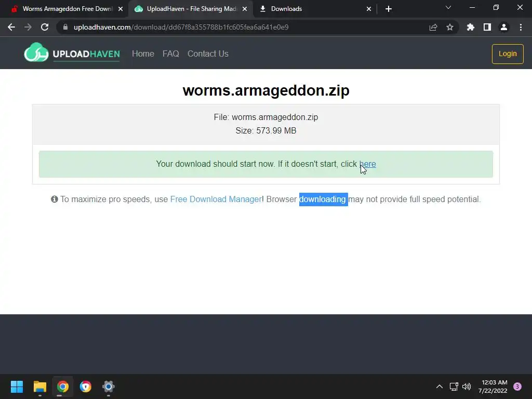This screenshot has height=399, width=532.
Task: Close the Worms Armageddon tab
Action: (x=121, y=9)
